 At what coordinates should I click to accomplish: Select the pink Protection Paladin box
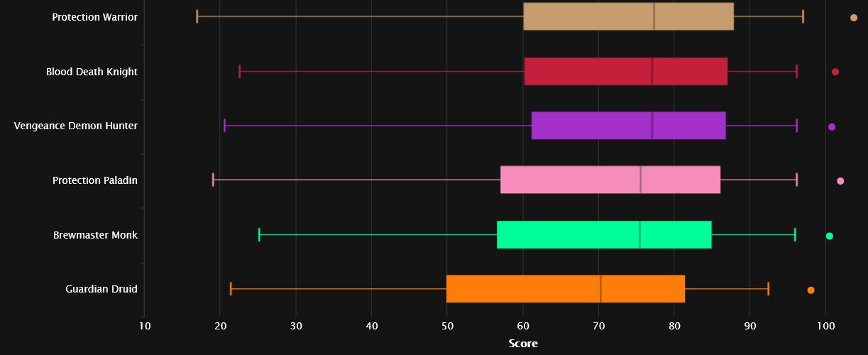point(610,180)
